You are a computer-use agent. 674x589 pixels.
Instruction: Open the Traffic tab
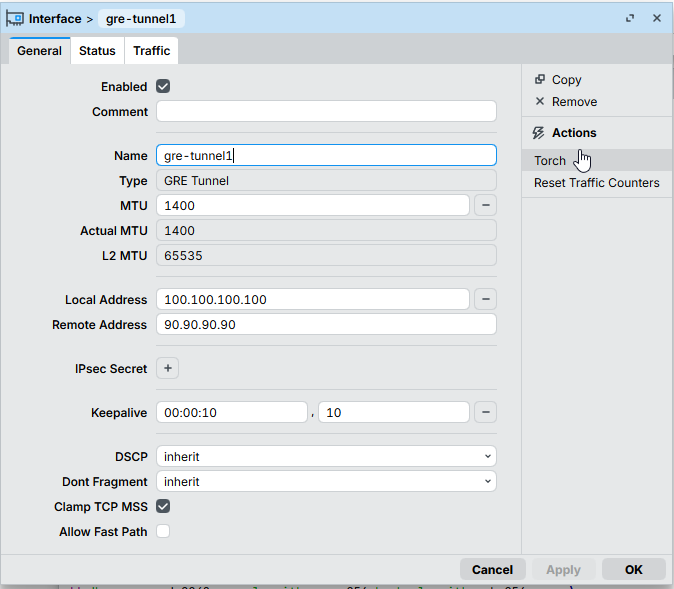pyautogui.click(x=152, y=51)
